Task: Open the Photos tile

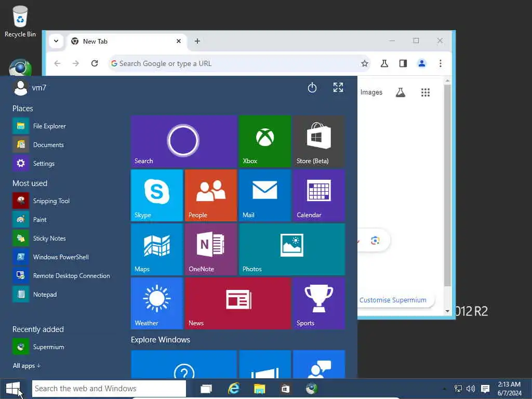Action: click(x=292, y=249)
